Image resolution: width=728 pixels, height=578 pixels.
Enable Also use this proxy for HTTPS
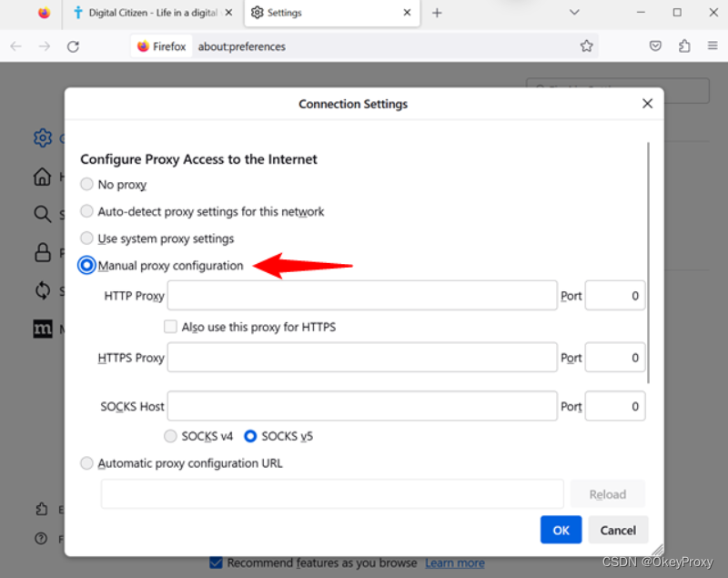point(170,327)
